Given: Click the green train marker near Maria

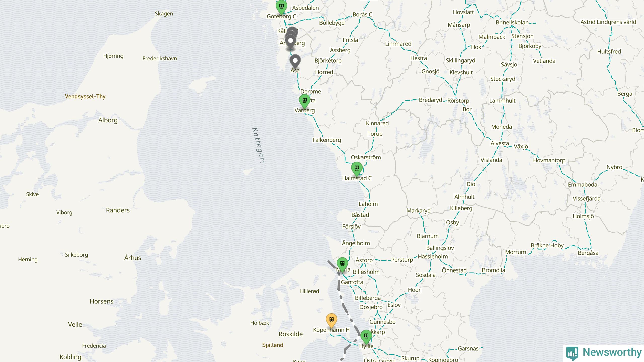Looking at the screenshot, I should (342, 264).
